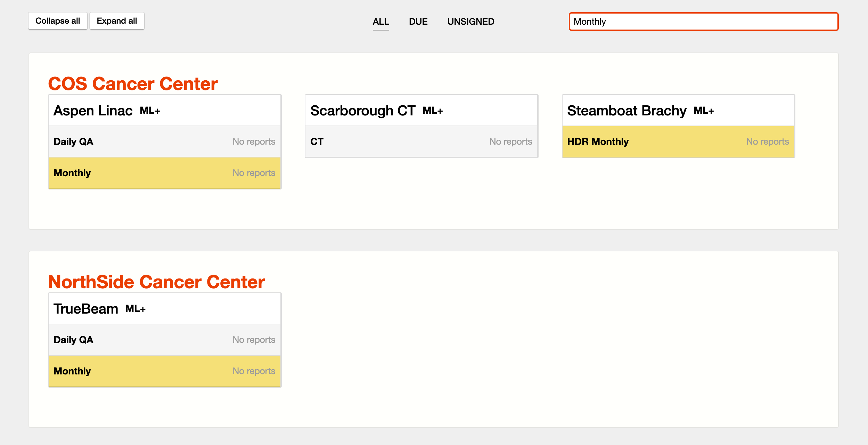Image resolution: width=868 pixels, height=445 pixels.
Task: Open the Aspen Linac machine card header
Action: [x=93, y=111]
